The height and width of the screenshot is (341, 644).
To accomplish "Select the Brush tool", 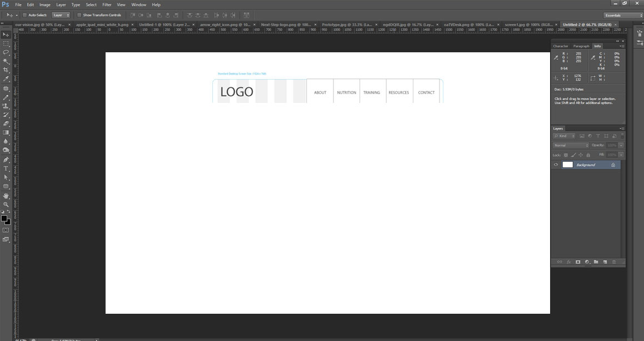I will (x=6, y=97).
